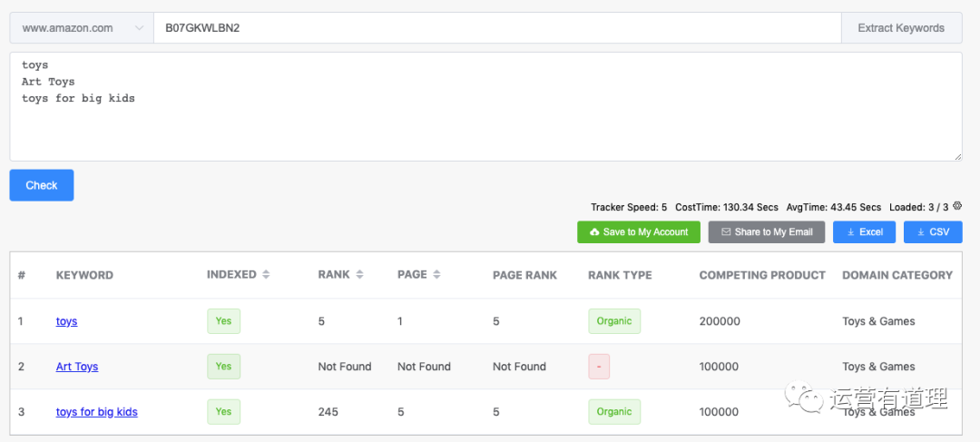Download results with the CSV button

(933, 232)
